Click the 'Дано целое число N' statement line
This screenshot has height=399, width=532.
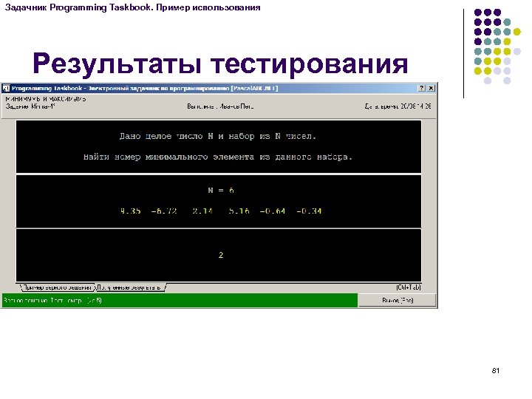click(x=218, y=137)
